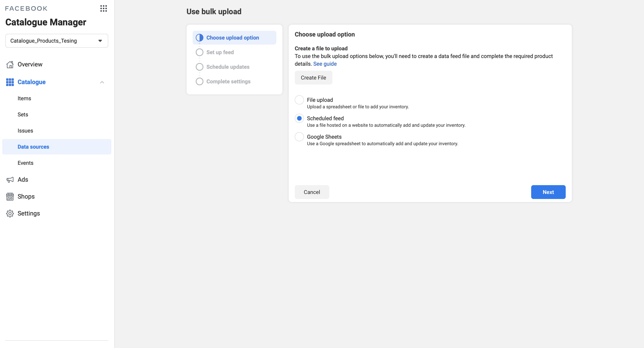Image resolution: width=644 pixels, height=348 pixels.
Task: Click the Set up feed step circle
Action: [200, 52]
